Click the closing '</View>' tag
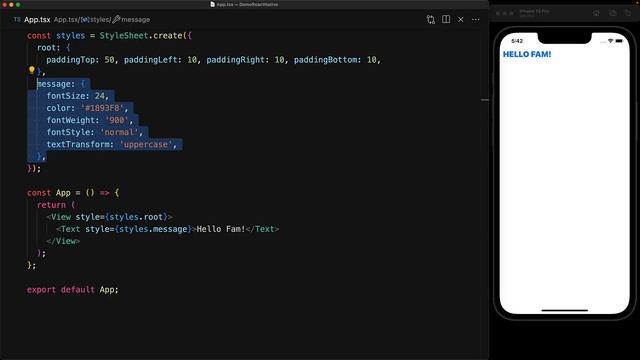Image resolution: width=640 pixels, height=360 pixels. 63,241
